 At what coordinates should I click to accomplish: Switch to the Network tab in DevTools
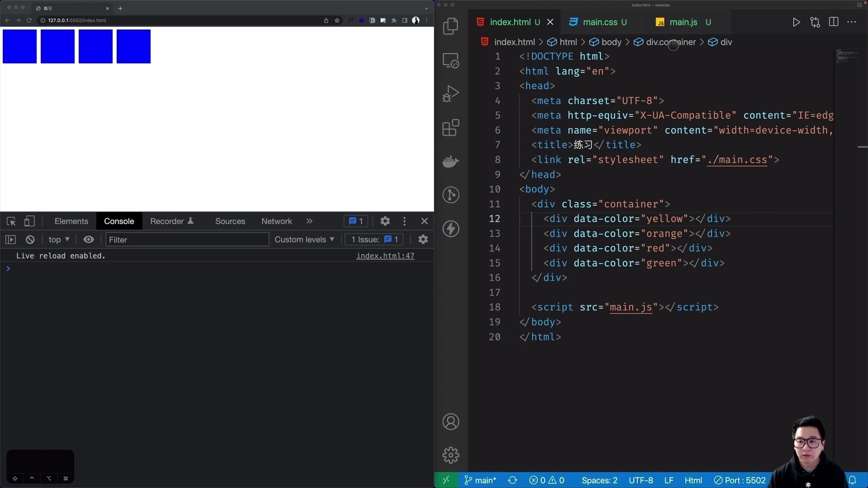pyautogui.click(x=277, y=221)
